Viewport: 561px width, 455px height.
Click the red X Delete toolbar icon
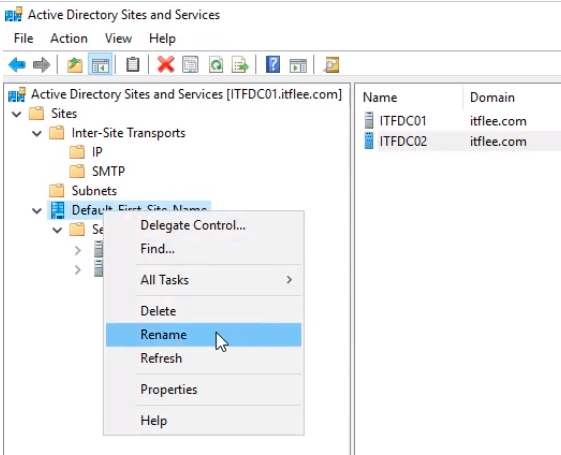click(x=166, y=65)
